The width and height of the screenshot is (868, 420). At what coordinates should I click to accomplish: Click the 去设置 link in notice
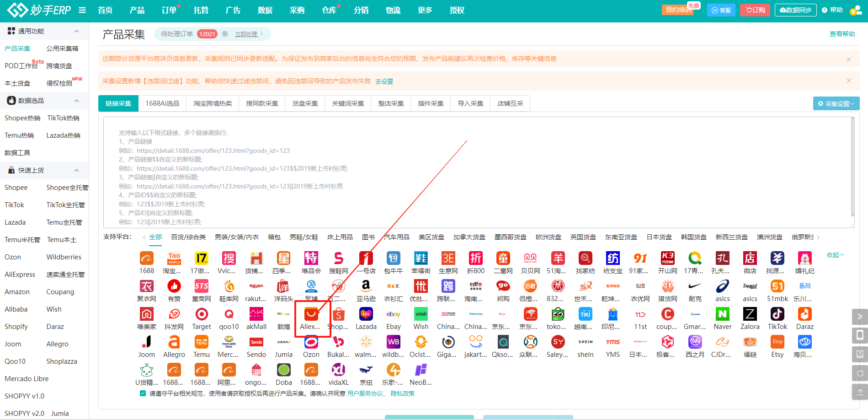click(384, 81)
